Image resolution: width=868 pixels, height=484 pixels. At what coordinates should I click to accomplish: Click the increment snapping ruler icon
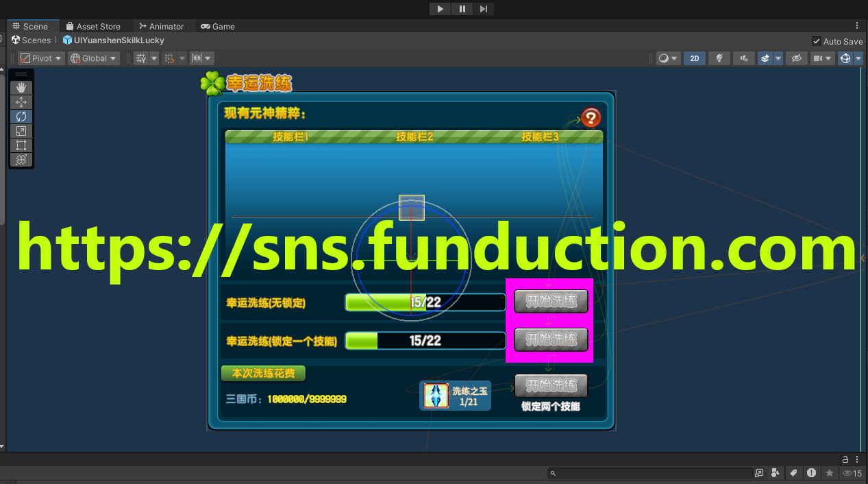pyautogui.click(x=197, y=58)
